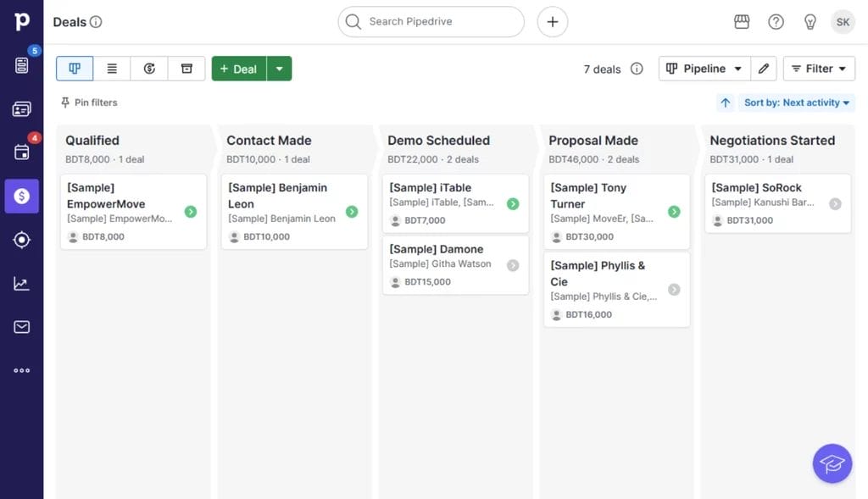The height and width of the screenshot is (499, 868).
Task: Toggle sort direction with the ascending arrow
Action: (x=725, y=102)
